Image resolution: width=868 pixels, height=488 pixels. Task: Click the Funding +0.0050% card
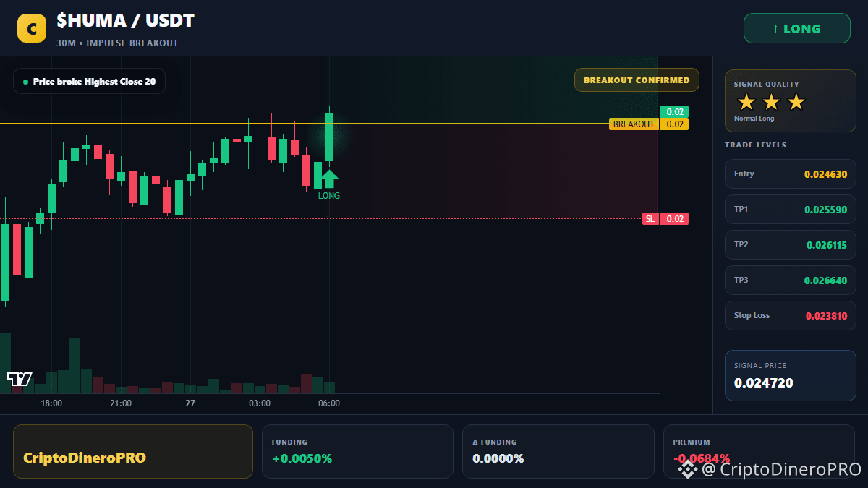[357, 451]
